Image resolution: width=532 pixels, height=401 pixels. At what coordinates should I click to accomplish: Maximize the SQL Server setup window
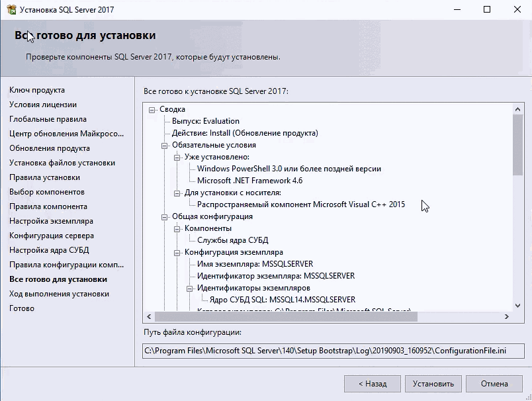pos(487,9)
